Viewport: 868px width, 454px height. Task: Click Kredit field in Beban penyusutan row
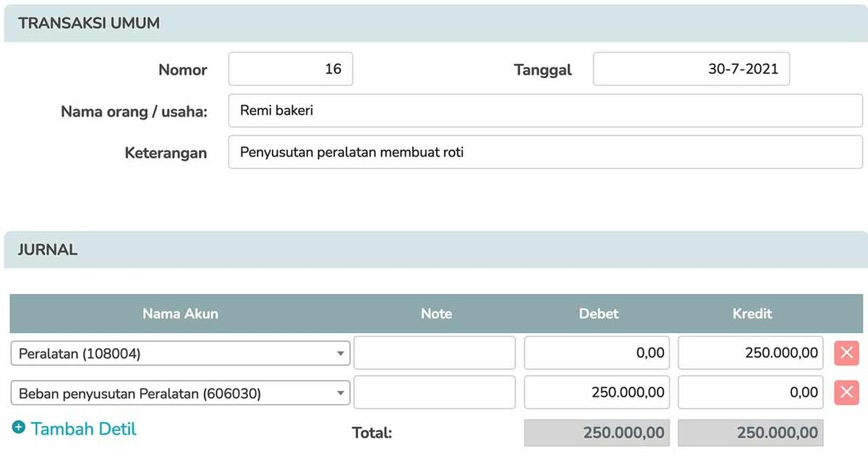point(750,392)
